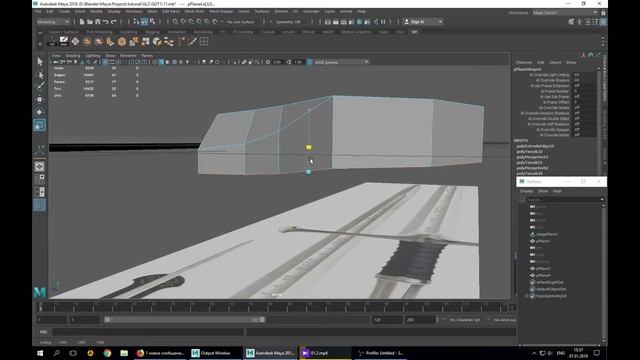
Task: Activate the Lasso select tool
Action: [40, 74]
